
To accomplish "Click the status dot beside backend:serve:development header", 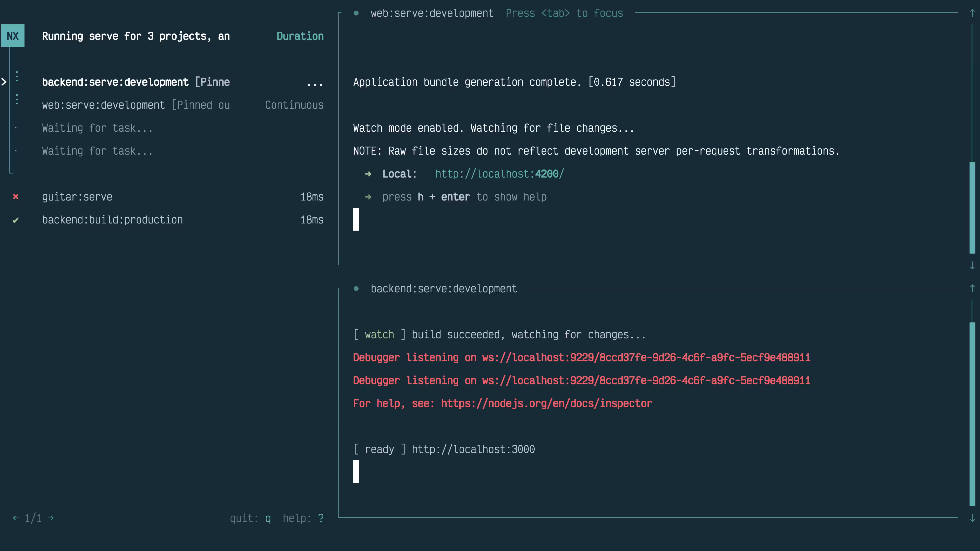I will [x=357, y=288].
